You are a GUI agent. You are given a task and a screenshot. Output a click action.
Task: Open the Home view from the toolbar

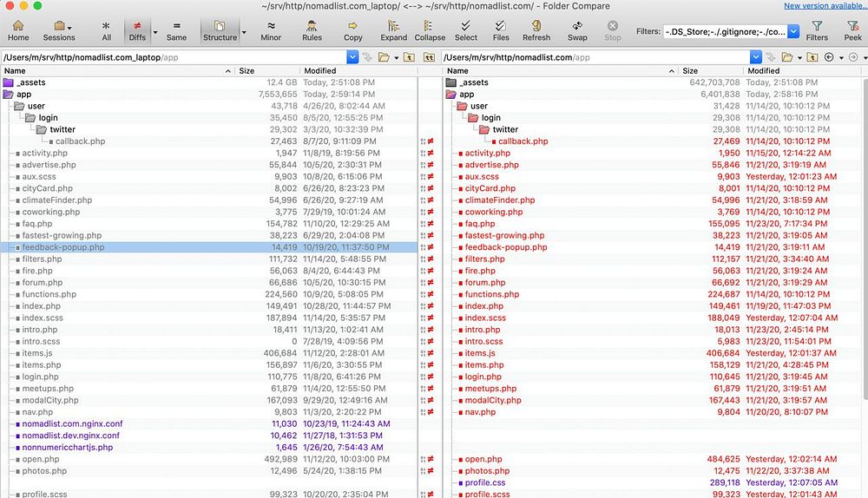tap(17, 30)
